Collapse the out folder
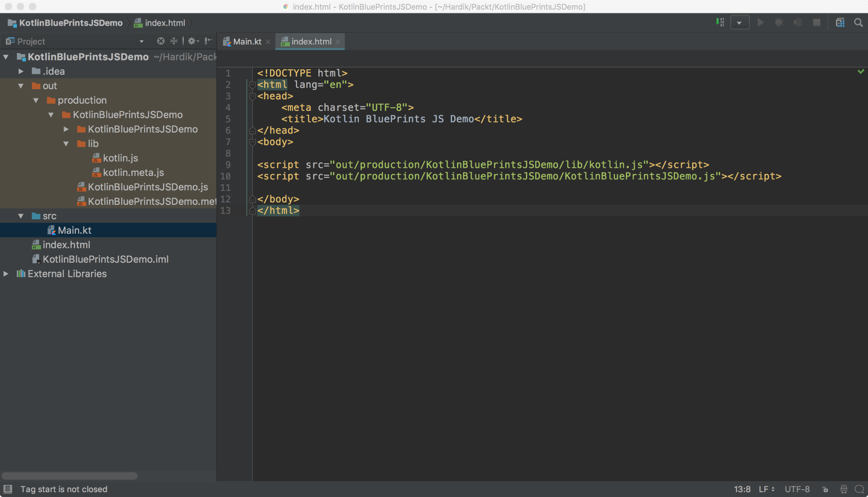Screen dimensions: 868x497 click(x=21, y=86)
